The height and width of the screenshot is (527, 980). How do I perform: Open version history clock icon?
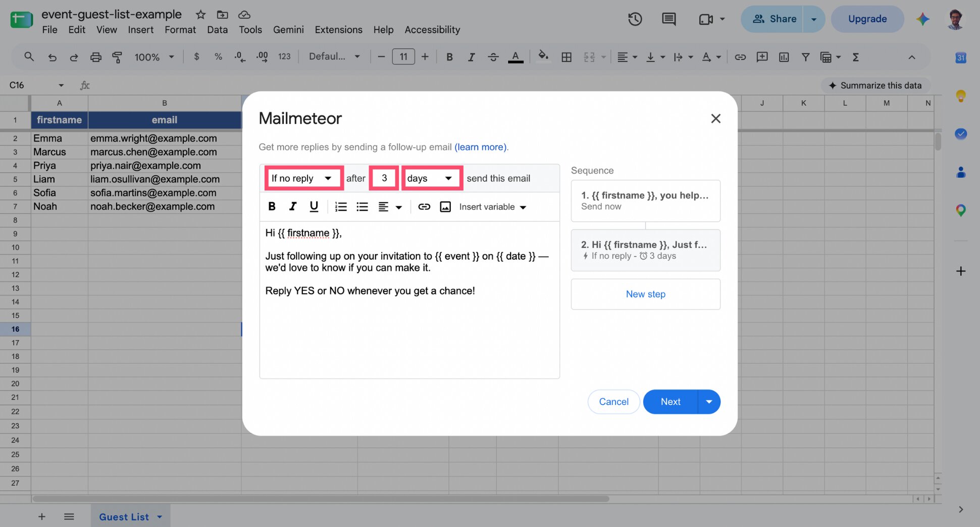[x=635, y=19]
